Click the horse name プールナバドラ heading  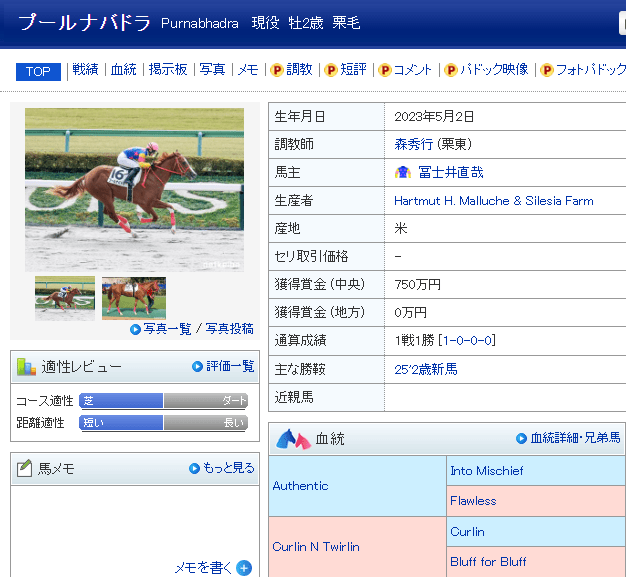pyautogui.click(x=84, y=22)
